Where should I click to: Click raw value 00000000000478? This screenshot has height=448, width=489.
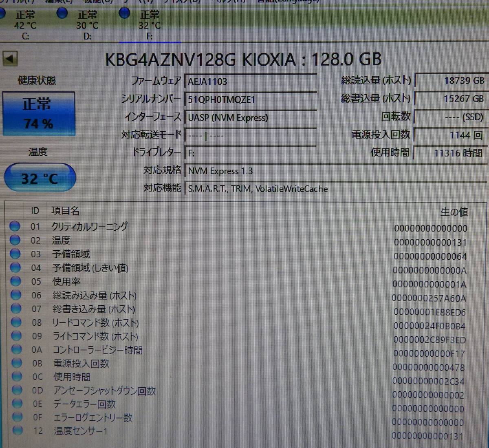429,368
